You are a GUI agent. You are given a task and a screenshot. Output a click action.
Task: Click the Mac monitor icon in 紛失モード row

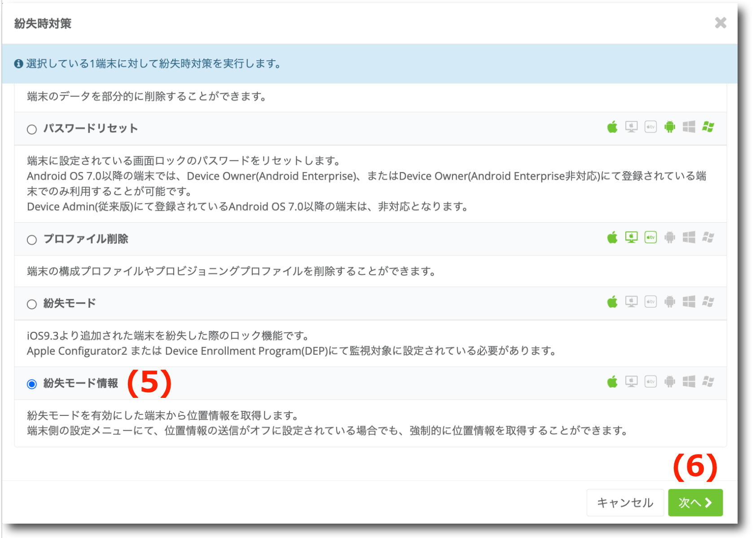(x=631, y=302)
